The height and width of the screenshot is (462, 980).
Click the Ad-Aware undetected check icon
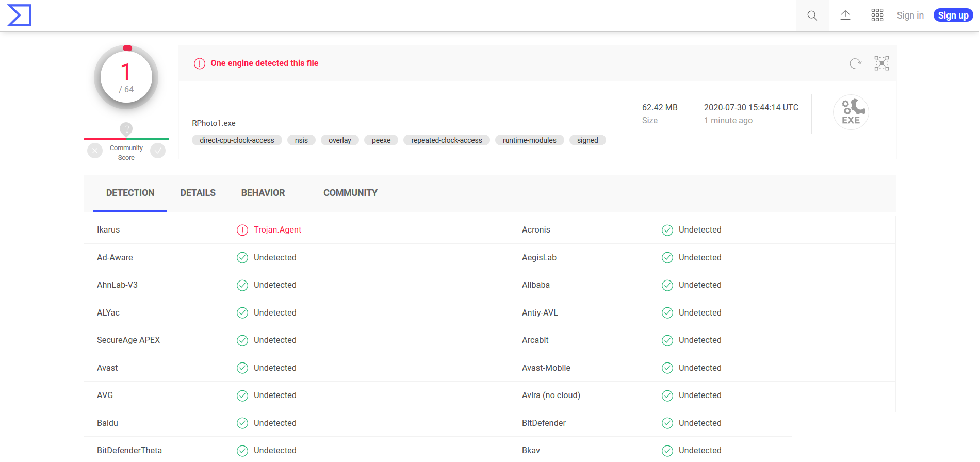242,258
